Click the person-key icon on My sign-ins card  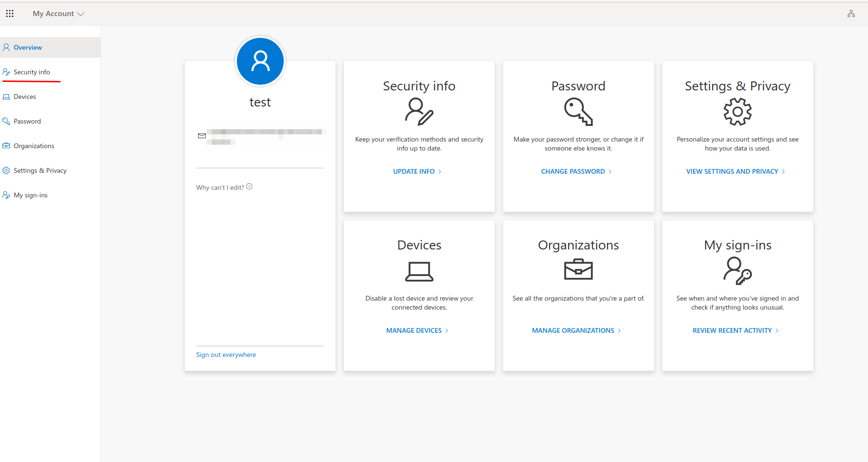click(737, 271)
